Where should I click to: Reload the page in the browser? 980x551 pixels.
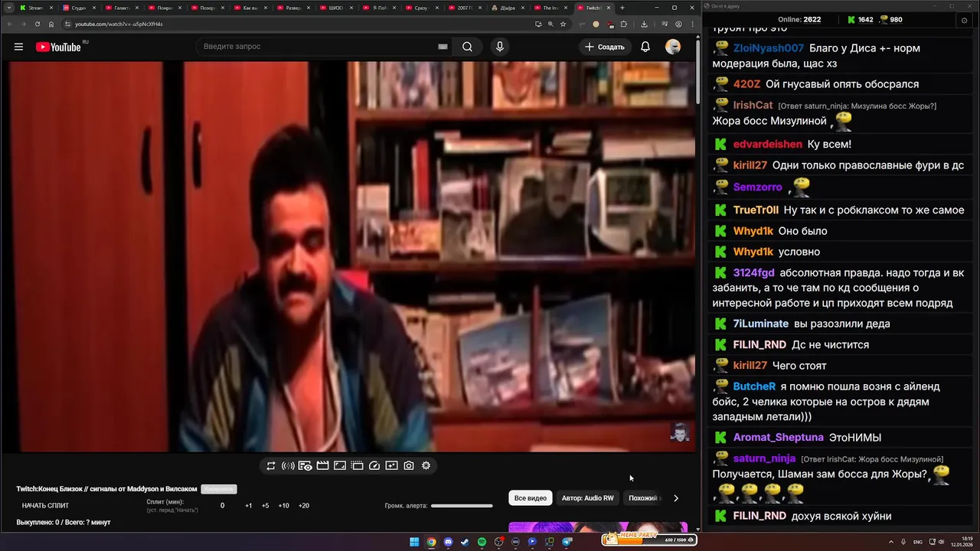point(38,24)
